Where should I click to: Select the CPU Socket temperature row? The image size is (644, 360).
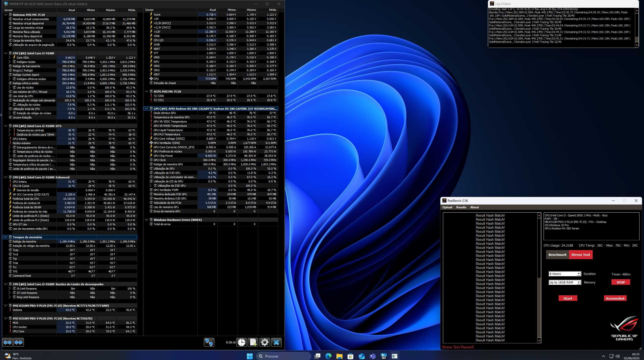70,327
